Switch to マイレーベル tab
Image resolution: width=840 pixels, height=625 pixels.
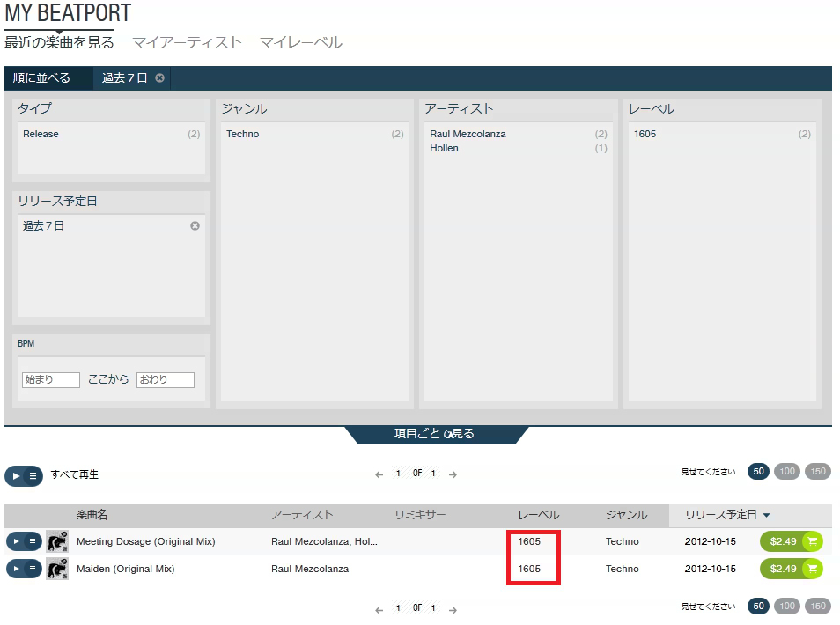[x=301, y=42]
